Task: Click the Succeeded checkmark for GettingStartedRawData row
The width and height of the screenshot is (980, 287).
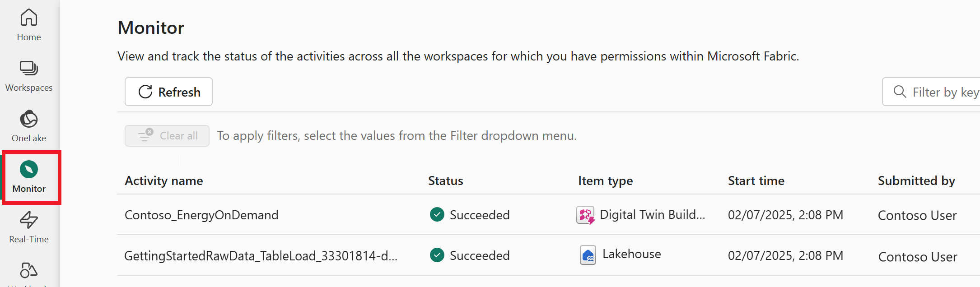Action: pyautogui.click(x=437, y=255)
